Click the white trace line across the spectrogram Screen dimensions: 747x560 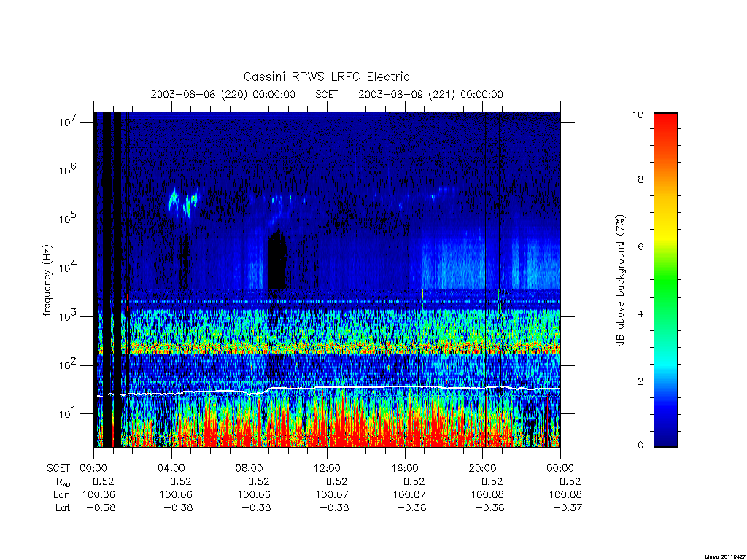tap(329, 389)
